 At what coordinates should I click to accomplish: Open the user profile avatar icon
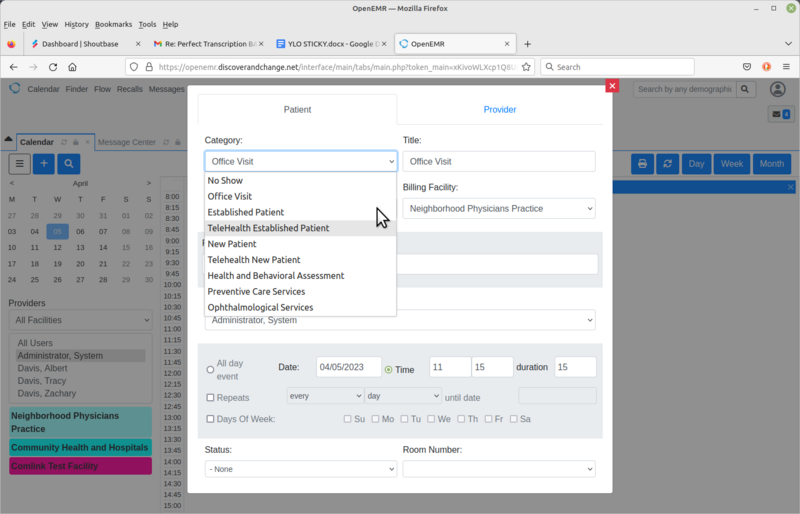tap(780, 89)
